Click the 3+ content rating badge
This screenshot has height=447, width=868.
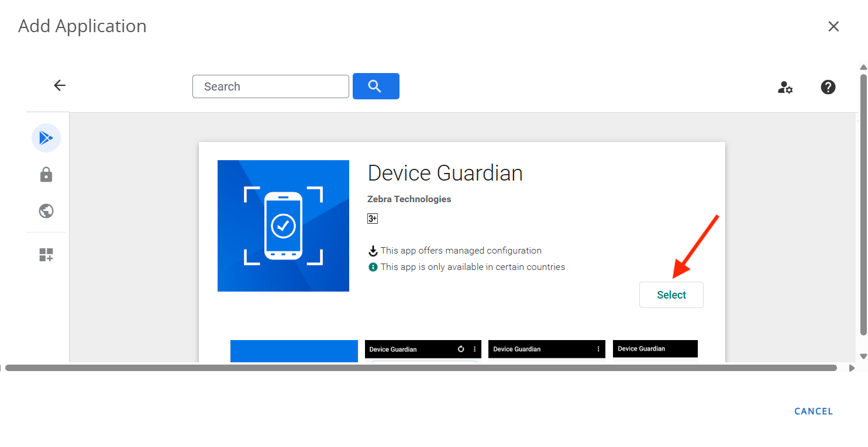[373, 219]
